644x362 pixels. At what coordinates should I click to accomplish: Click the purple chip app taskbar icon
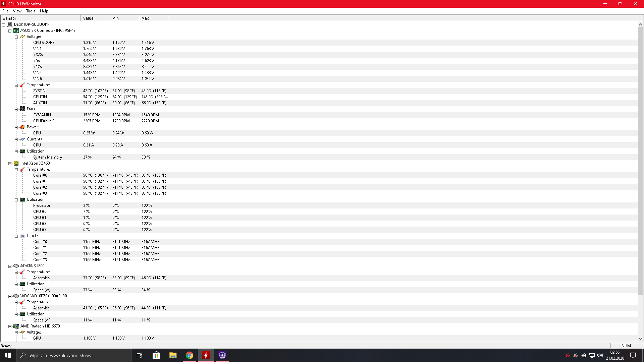pyautogui.click(x=222, y=355)
